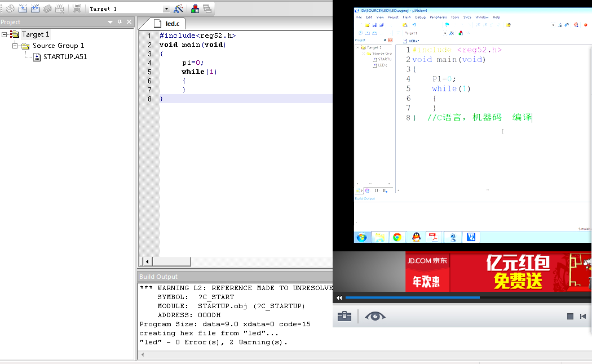Click the LOAD download-to-flash icon
The height and width of the screenshot is (364, 592).
(x=77, y=8)
